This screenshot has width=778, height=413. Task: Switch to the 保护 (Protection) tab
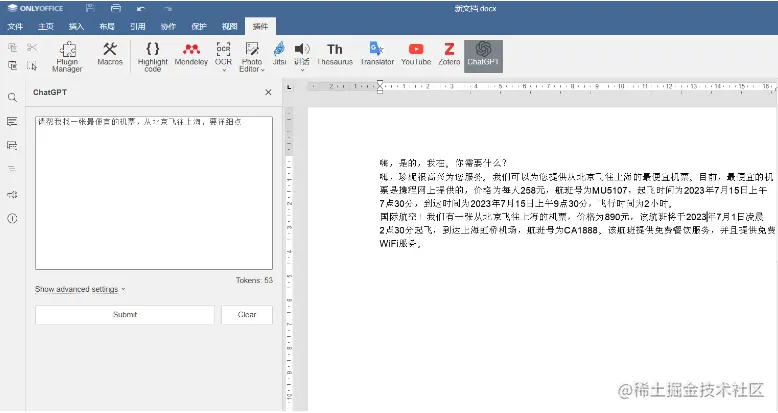199,26
